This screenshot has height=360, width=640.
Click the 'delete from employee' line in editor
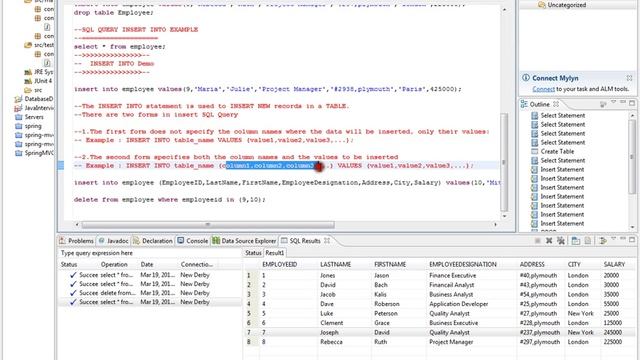click(x=169, y=200)
